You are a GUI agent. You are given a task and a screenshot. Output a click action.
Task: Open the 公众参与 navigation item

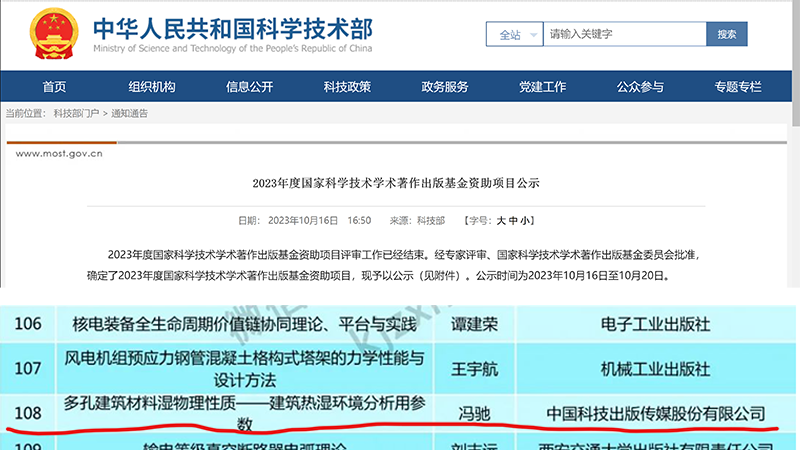click(640, 87)
